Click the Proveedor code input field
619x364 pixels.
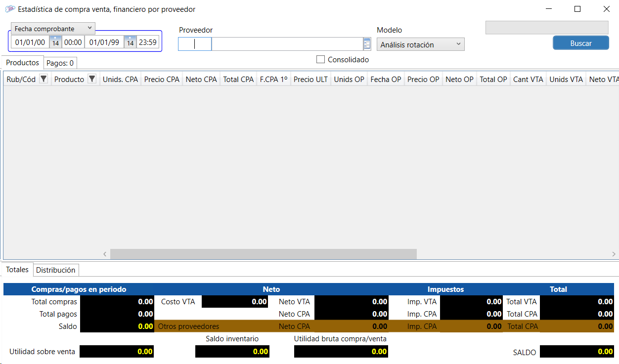[195, 44]
